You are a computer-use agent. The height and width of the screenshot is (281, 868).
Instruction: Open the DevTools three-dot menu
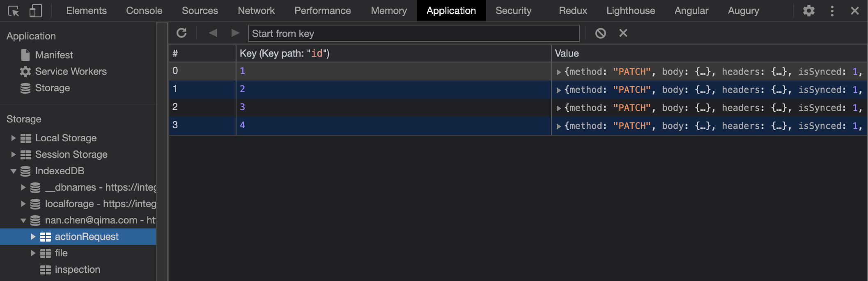click(x=832, y=11)
